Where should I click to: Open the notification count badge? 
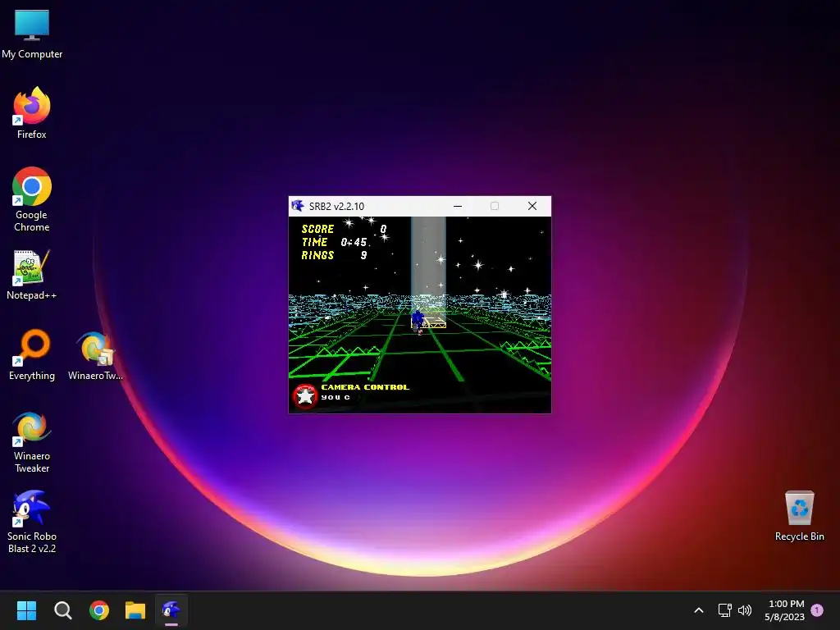(x=817, y=610)
